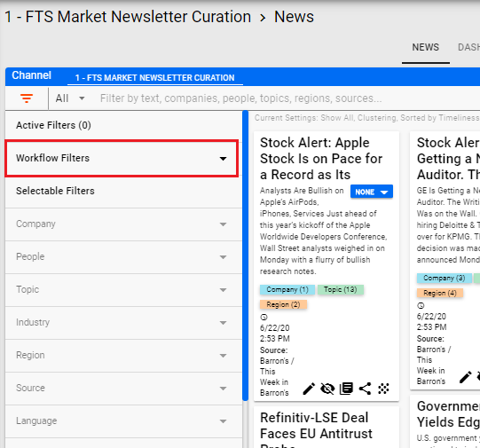
Task: Open the All scope dropdown
Action: click(70, 98)
